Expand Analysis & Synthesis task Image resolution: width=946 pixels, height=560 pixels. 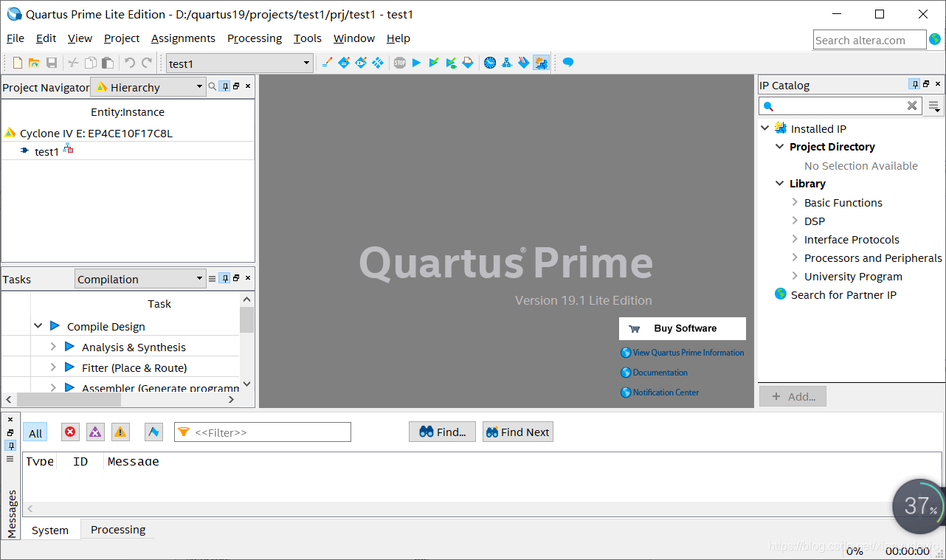53,346
